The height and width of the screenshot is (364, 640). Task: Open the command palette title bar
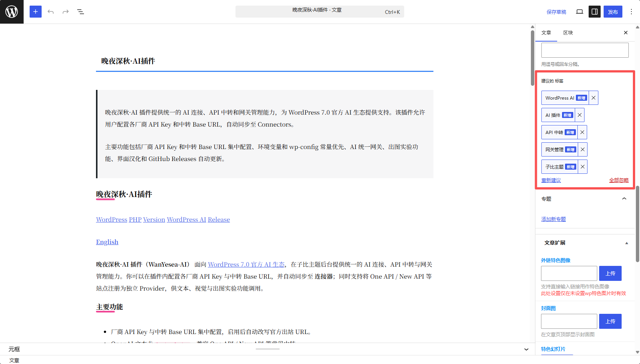pos(319,12)
